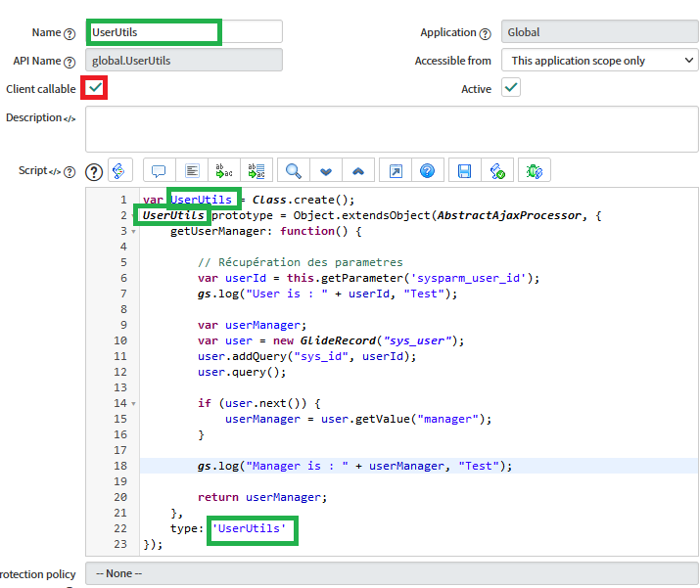Screen dimensions: 700x588
Task: Click the Replace All toolbar icon
Action: pos(257,170)
